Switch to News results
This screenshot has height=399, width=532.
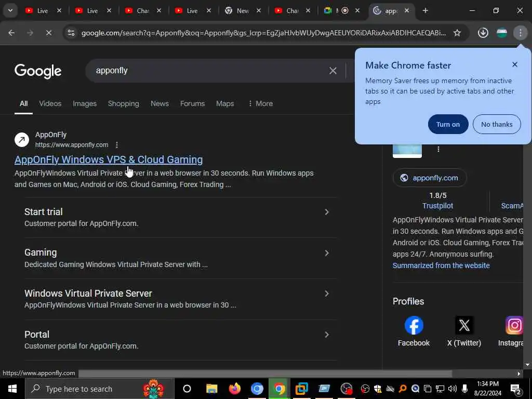pos(159,103)
